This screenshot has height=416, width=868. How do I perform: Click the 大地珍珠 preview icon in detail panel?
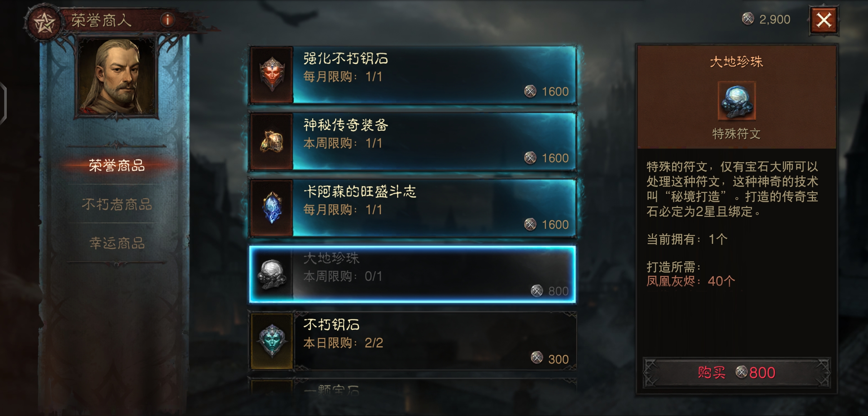pos(736,101)
